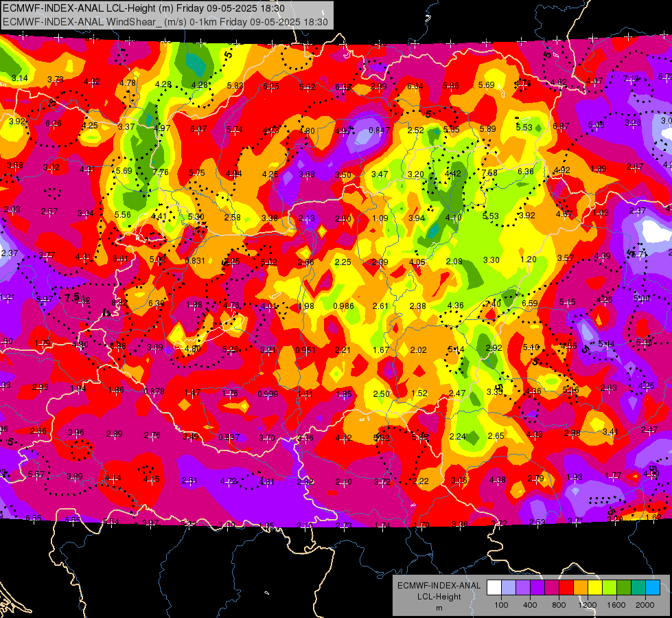Click the legend tick label 800

click(559, 605)
